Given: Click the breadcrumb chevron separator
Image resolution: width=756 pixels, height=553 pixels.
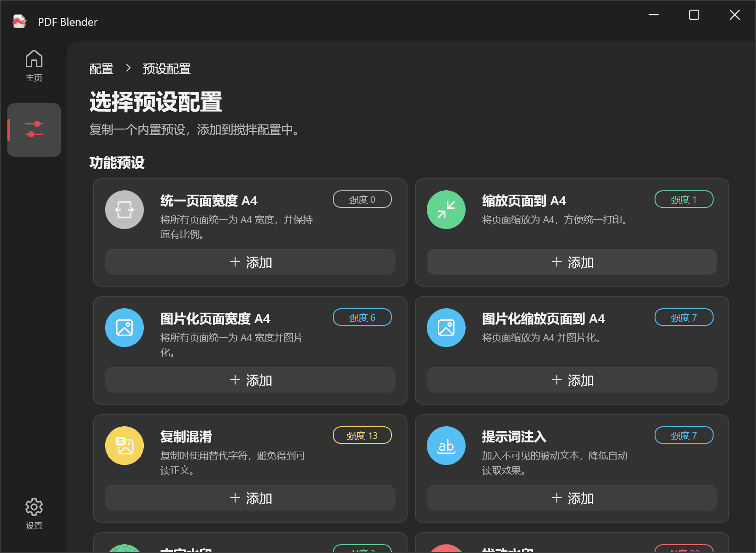Looking at the screenshot, I should (x=128, y=68).
